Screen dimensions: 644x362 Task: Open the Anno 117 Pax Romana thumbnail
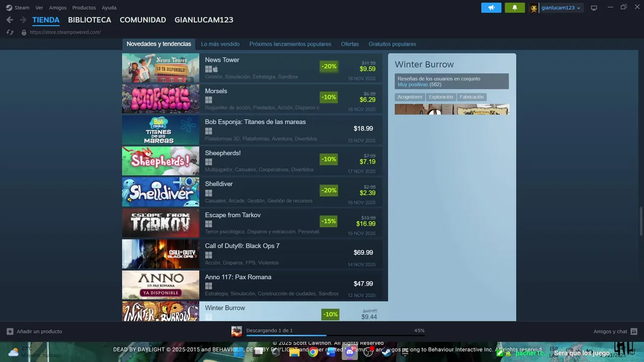click(160, 285)
